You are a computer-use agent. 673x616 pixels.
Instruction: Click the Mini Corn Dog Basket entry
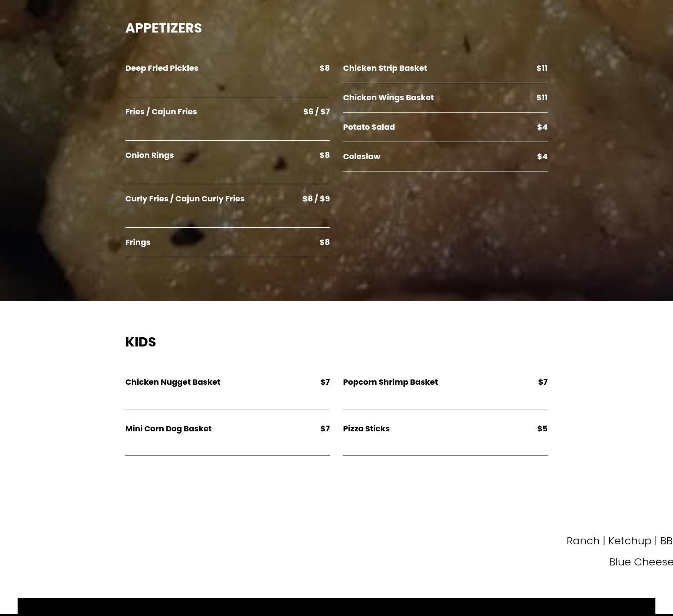(x=168, y=429)
